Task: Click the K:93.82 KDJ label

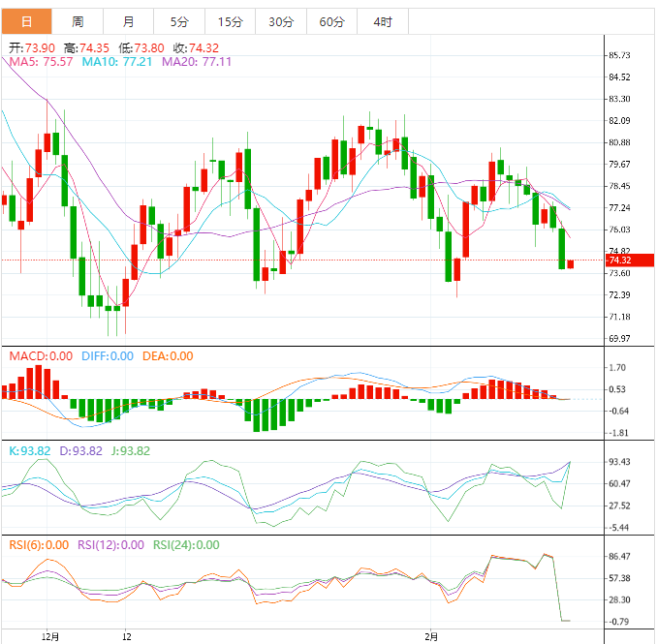Action: point(28,451)
